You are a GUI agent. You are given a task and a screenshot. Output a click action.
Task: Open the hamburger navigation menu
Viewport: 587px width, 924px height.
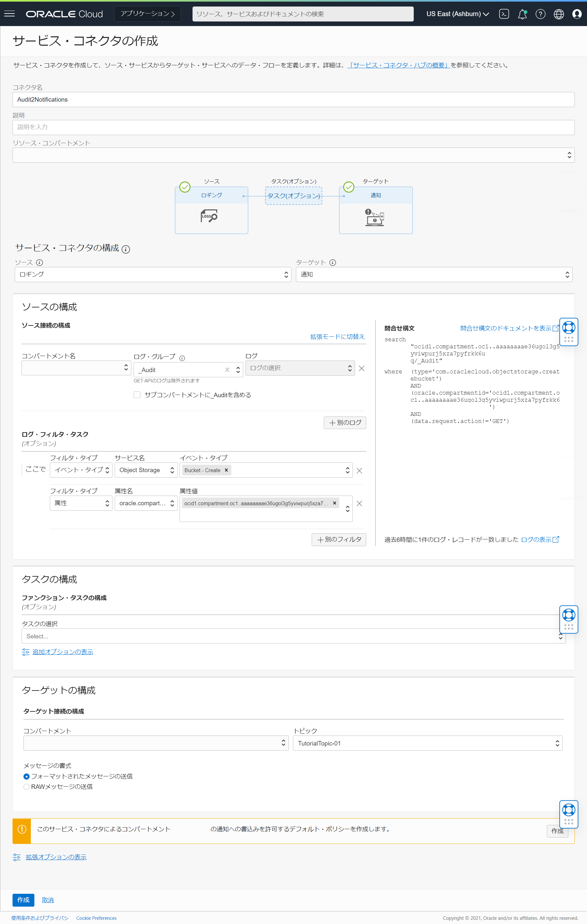click(x=10, y=14)
